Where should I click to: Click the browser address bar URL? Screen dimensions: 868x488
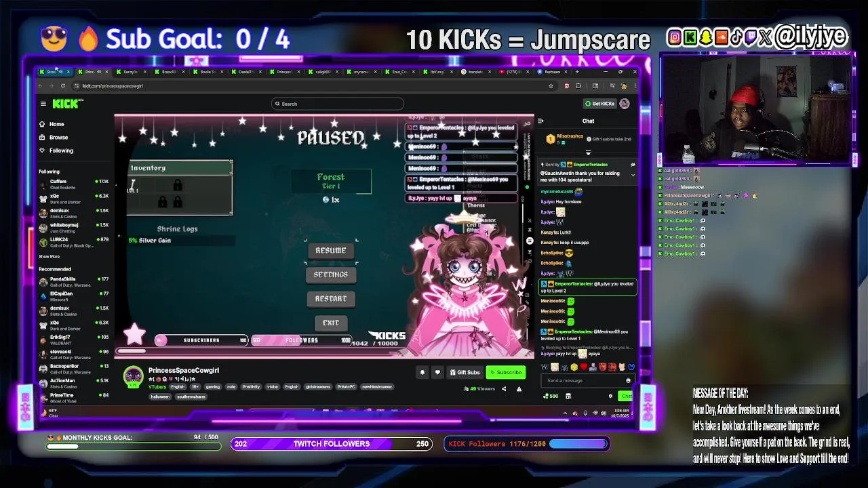point(113,85)
